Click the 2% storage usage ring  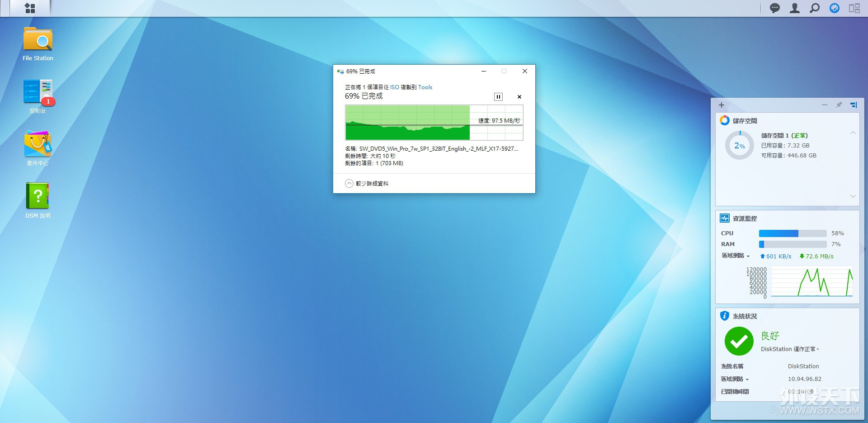click(740, 145)
